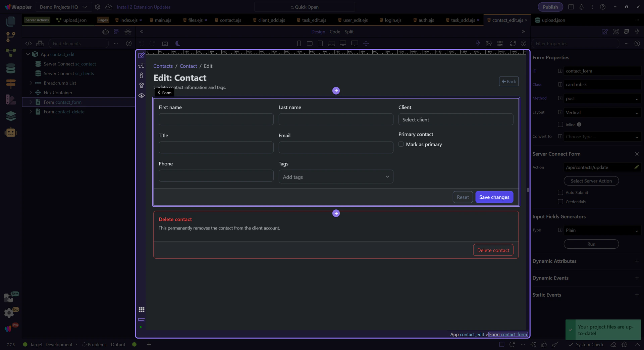Click the refresh design view icon

pyautogui.click(x=513, y=43)
